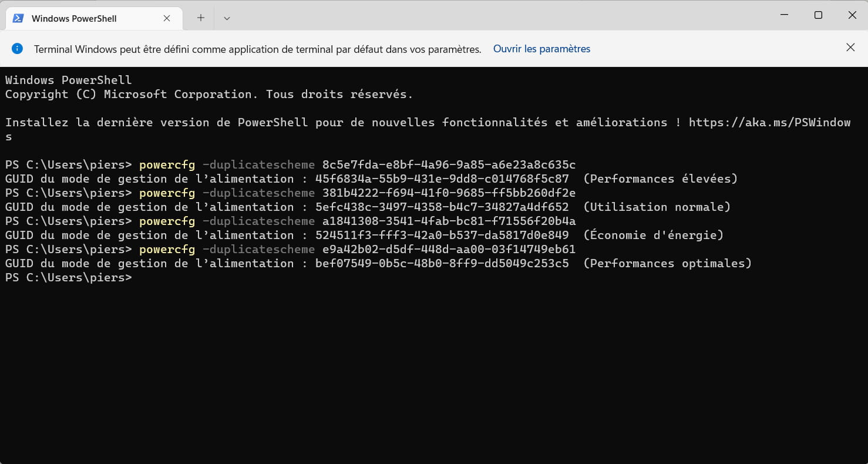Click GUID e9a42b02-d5df-448d-aa00-03f14749eb61 in command
Image resolution: width=868 pixels, height=464 pixels.
[449, 249]
